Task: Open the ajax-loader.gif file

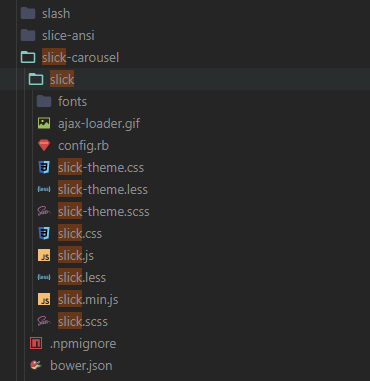Action: (99, 124)
